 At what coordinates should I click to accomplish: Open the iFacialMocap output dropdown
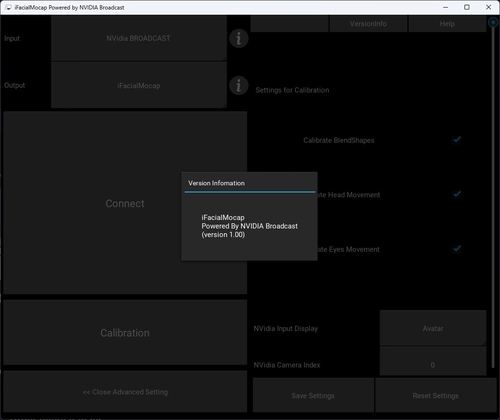coord(139,86)
